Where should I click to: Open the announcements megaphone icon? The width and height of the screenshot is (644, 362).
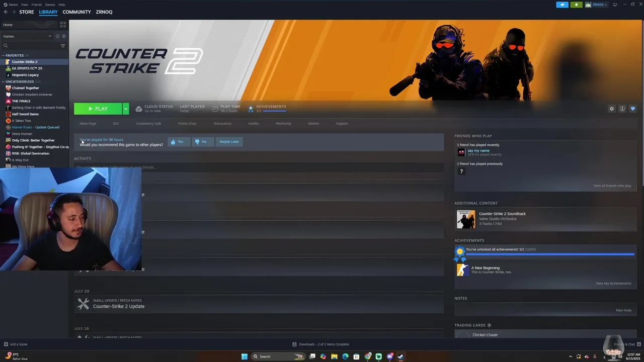pos(562,5)
